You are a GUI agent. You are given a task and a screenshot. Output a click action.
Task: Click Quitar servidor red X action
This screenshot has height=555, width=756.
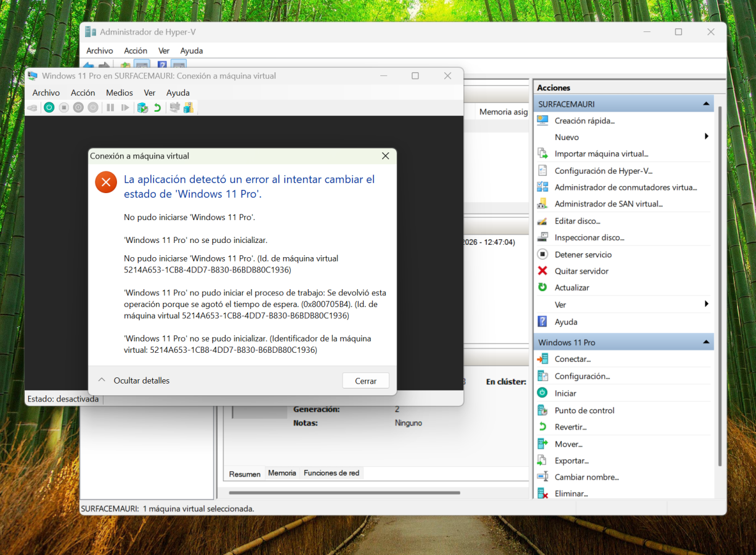[x=581, y=271]
